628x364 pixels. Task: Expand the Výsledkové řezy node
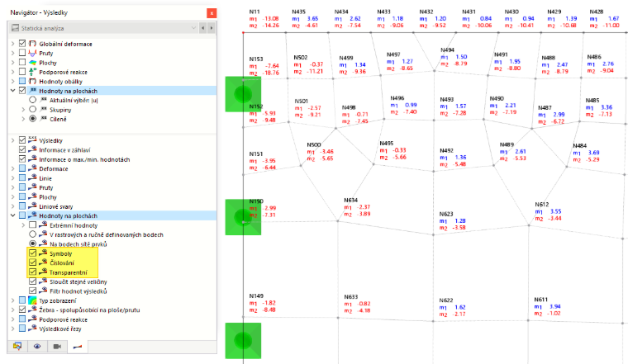13,329
